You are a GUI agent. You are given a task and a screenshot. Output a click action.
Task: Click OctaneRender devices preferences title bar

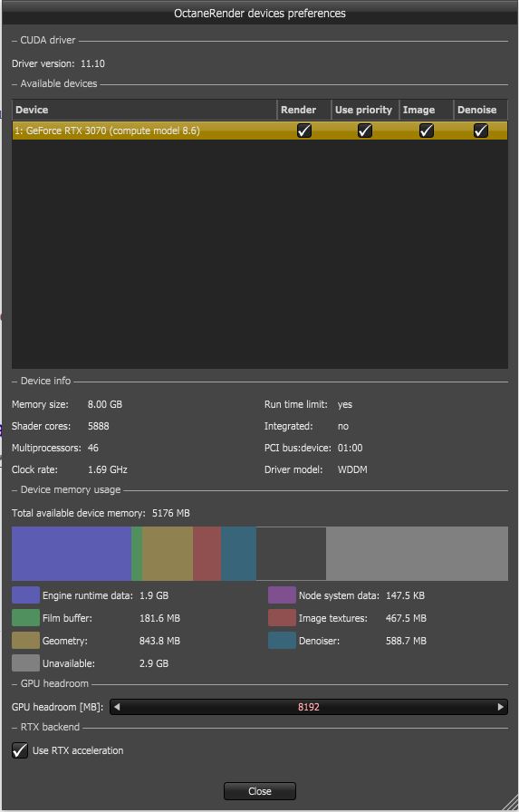tap(260, 13)
